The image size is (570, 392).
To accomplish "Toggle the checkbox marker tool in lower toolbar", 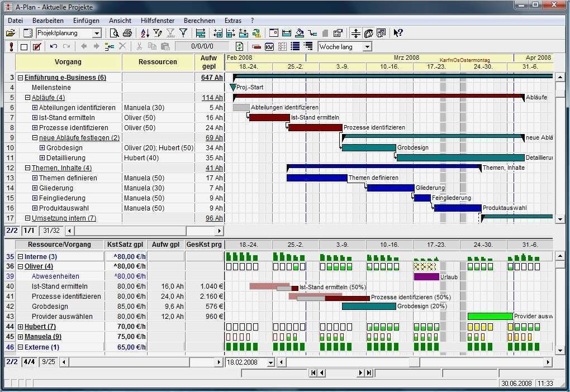I will (23, 46).
